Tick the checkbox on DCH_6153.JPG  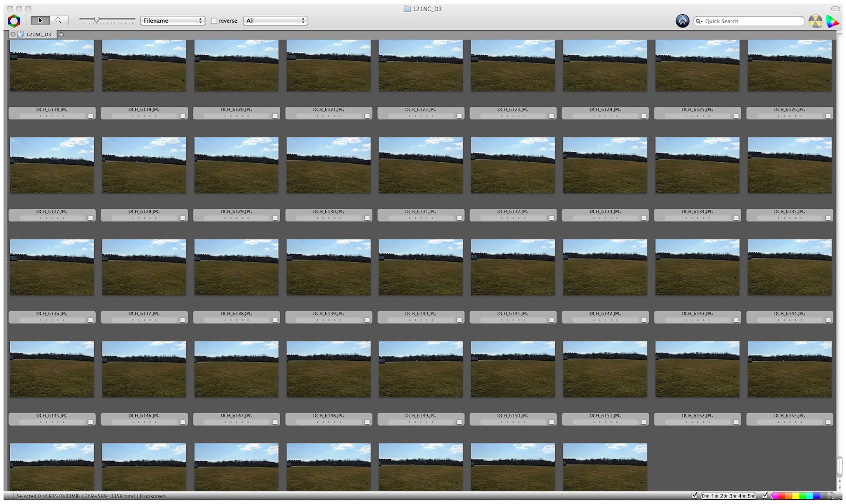point(828,422)
